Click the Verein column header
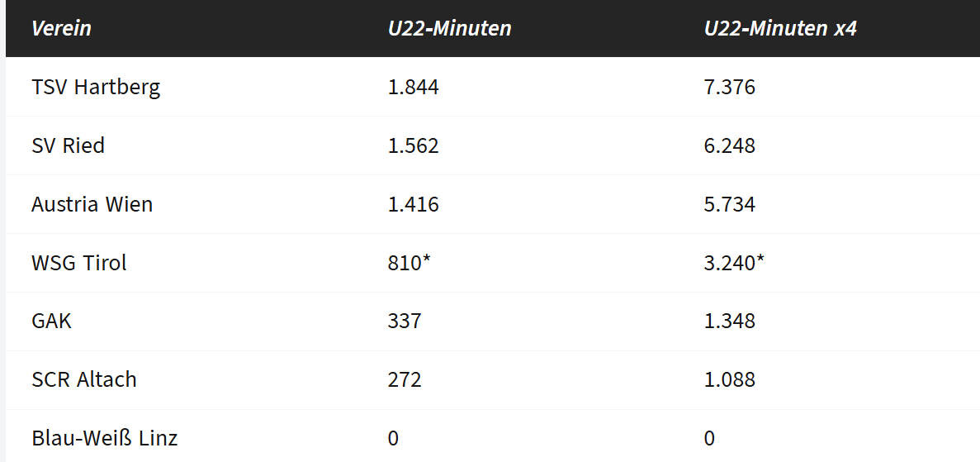 click(61, 29)
